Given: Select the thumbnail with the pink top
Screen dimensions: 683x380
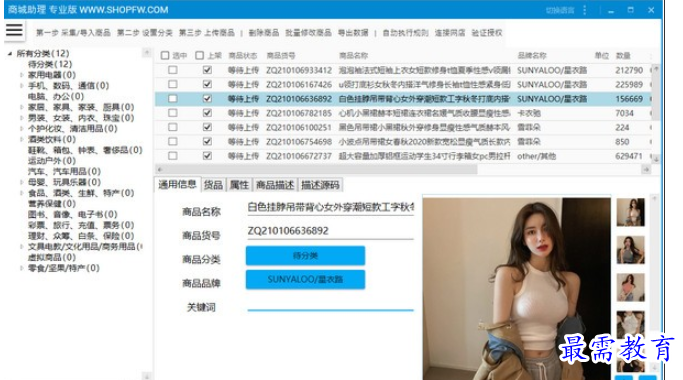Looking at the screenshot, I should [x=630, y=288].
